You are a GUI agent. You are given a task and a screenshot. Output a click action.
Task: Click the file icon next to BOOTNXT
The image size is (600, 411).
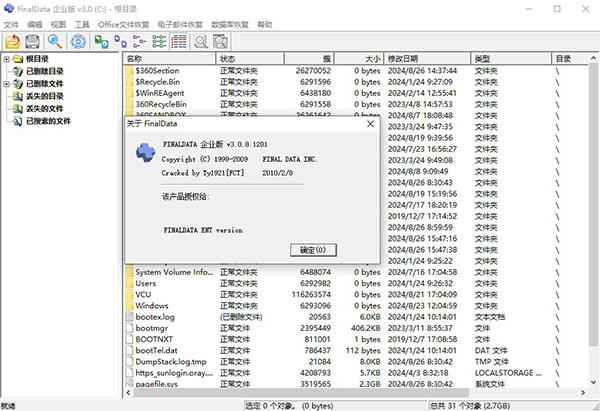coord(129,339)
